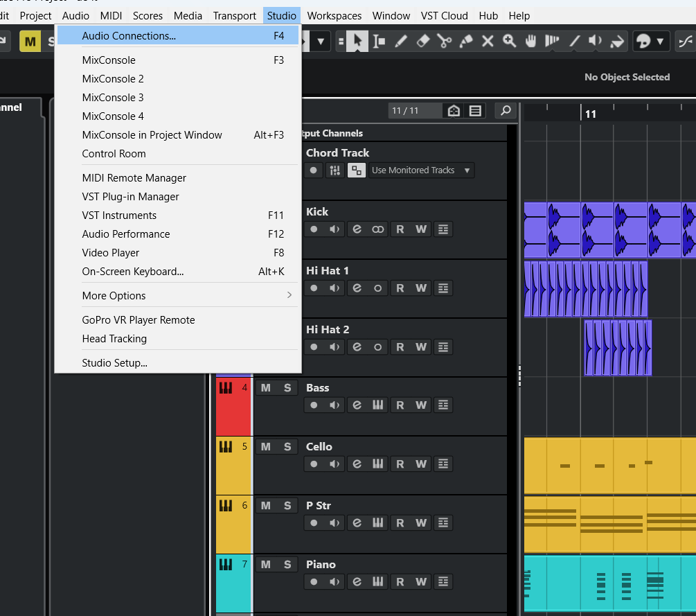Screen dimensions: 696x616
Task: Choose Audio Connections... in Studio menu
Action: click(x=177, y=36)
